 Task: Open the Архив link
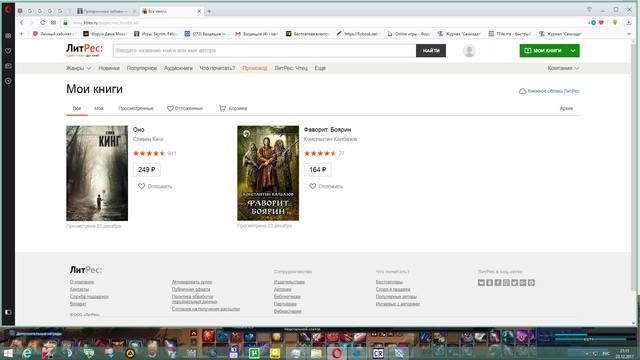pos(566,109)
